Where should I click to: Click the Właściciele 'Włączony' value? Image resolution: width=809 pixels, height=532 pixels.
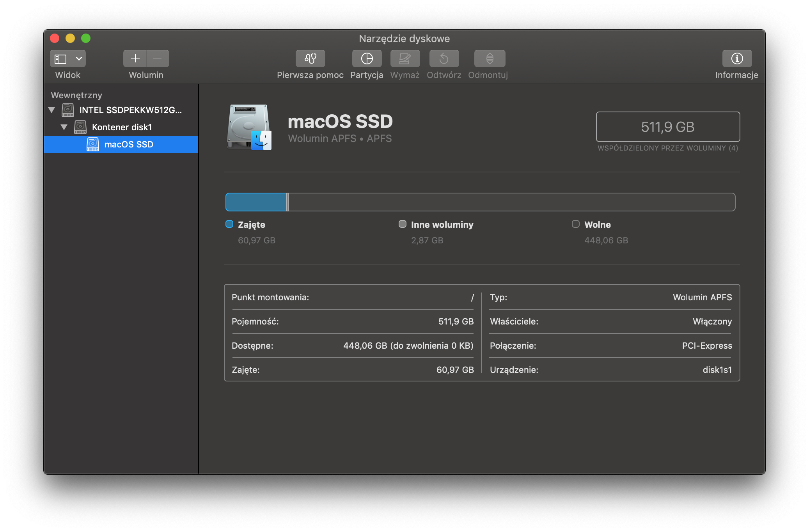[x=712, y=321]
